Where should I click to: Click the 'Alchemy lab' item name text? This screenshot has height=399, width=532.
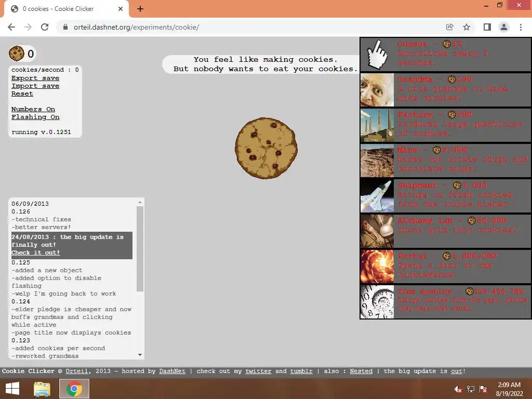click(x=425, y=220)
